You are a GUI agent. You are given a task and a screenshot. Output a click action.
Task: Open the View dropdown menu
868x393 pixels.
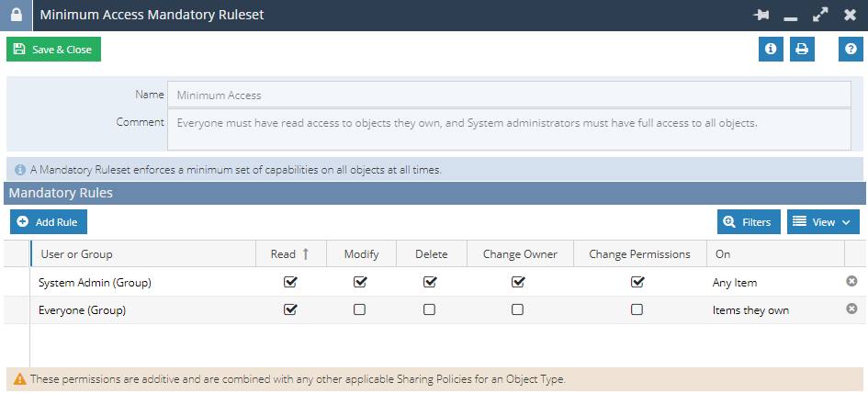823,222
